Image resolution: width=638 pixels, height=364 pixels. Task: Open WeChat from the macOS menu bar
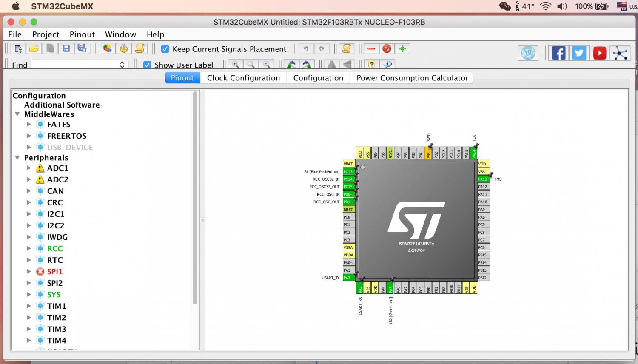coord(505,6)
